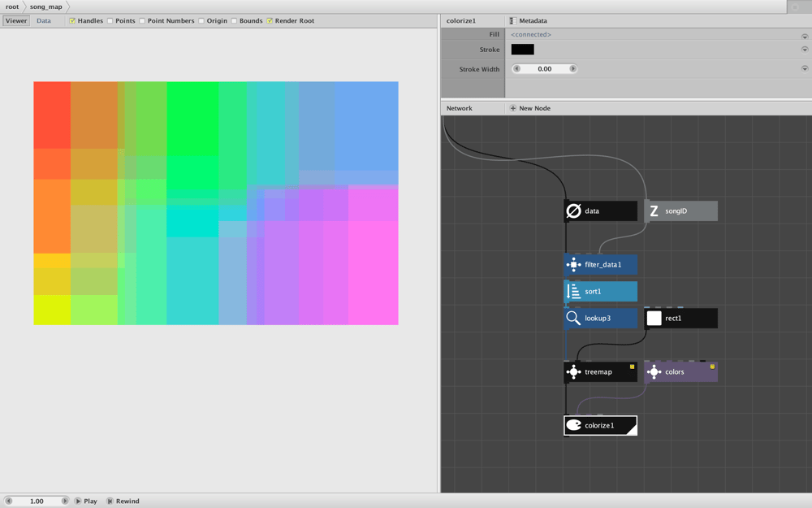This screenshot has width=812, height=508.
Task: Select the colorize1 palette icon
Action: coord(573,425)
